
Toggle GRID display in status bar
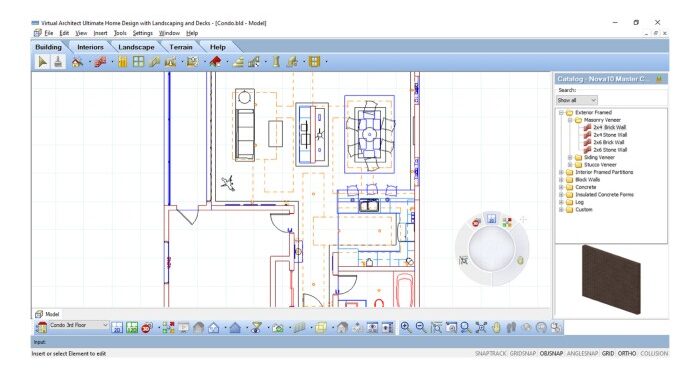608,354
